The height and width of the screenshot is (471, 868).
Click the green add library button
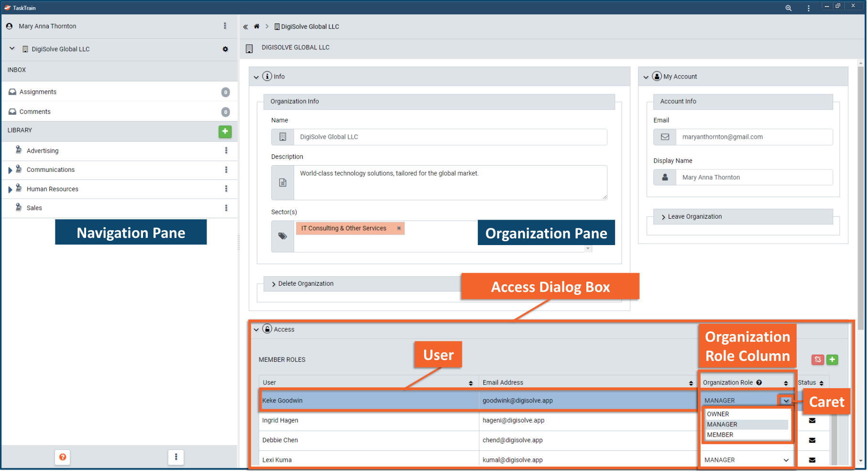point(225,132)
